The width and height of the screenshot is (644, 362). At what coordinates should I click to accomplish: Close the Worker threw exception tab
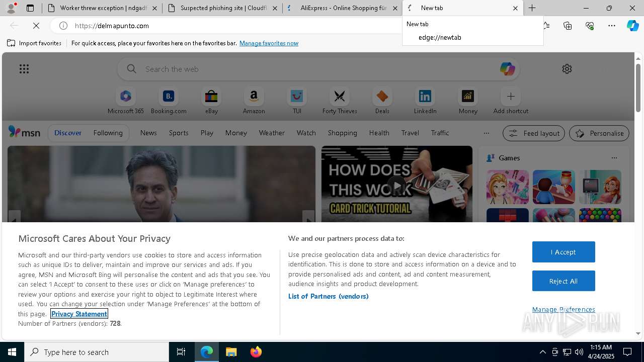tap(154, 8)
